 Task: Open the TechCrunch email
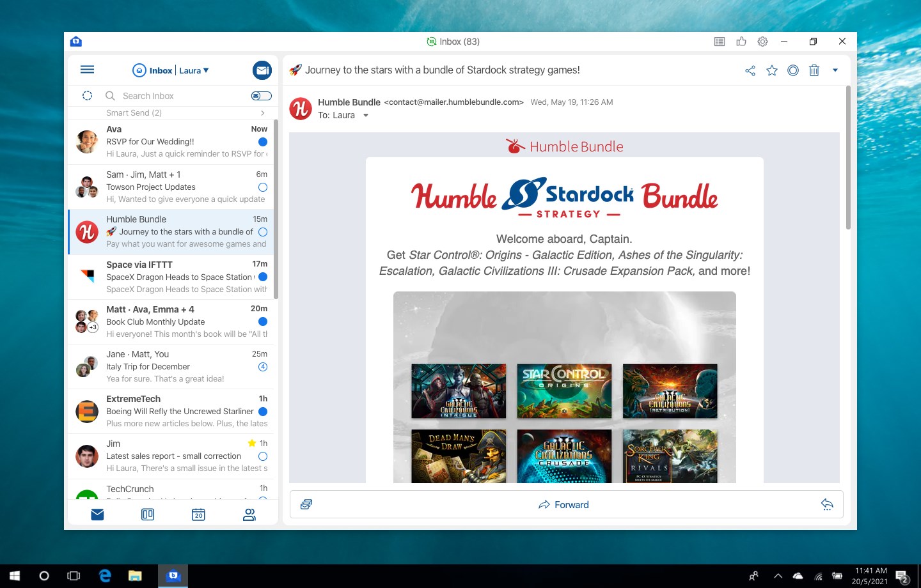click(x=171, y=490)
